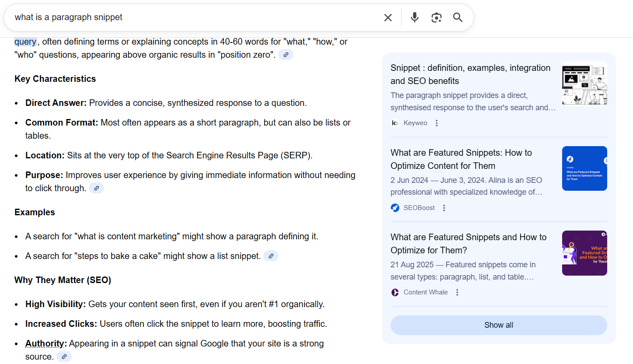Open the three-dot menu on SEOBoost result
Viewport: 633px width, 364px height.
click(x=444, y=208)
